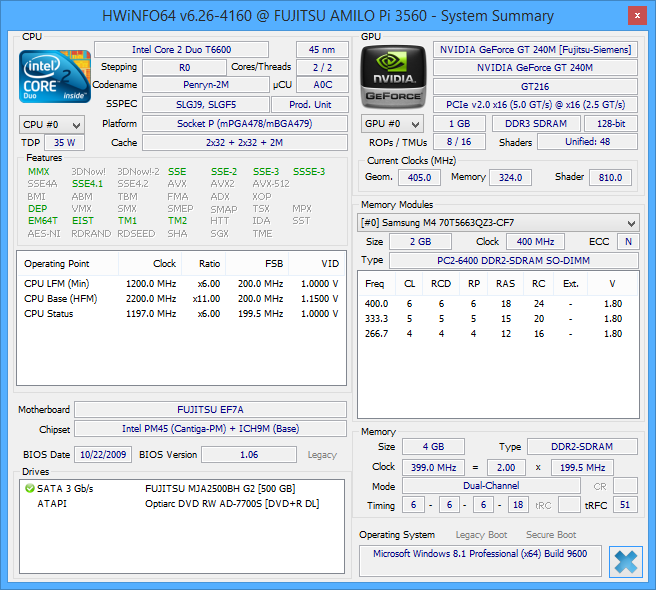Click the Secure Boot label
This screenshot has width=656, height=590.
point(551,535)
